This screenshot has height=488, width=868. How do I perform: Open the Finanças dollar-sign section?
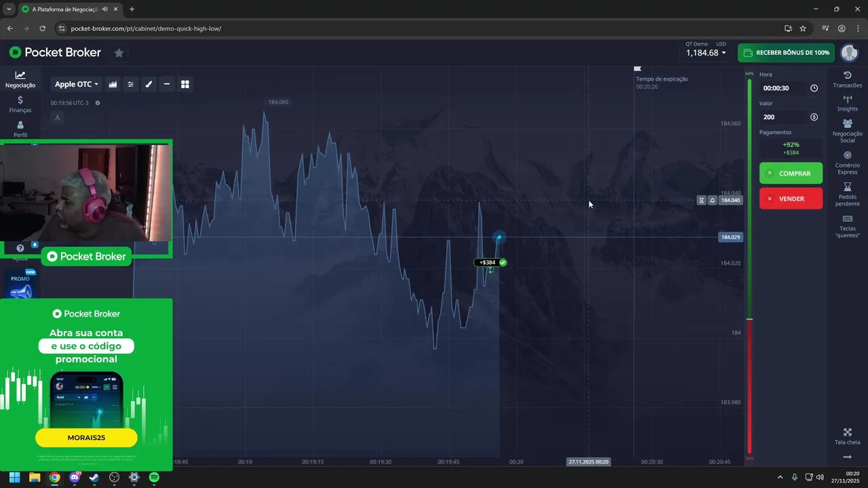tap(20, 104)
